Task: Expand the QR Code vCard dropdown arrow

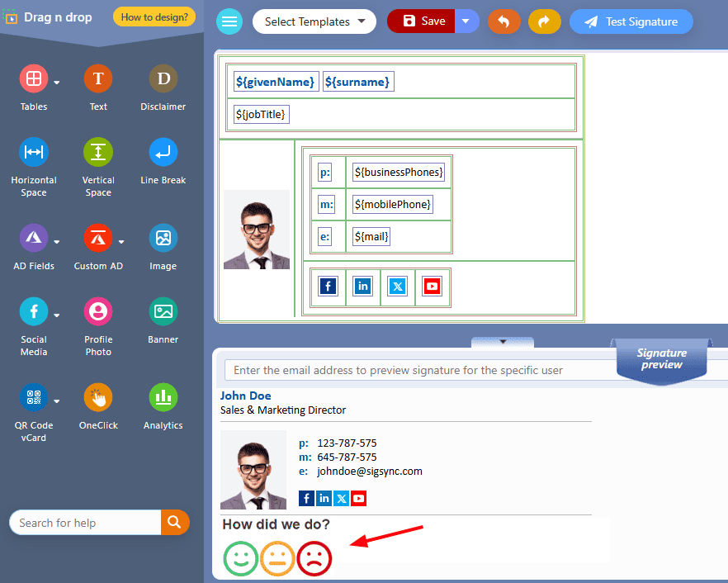Action: tap(57, 401)
